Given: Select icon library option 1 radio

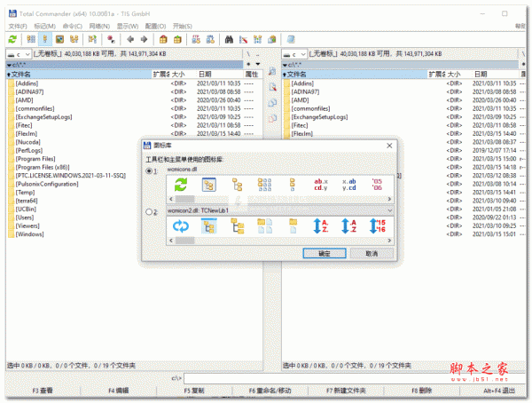Looking at the screenshot, I should pyautogui.click(x=149, y=171).
